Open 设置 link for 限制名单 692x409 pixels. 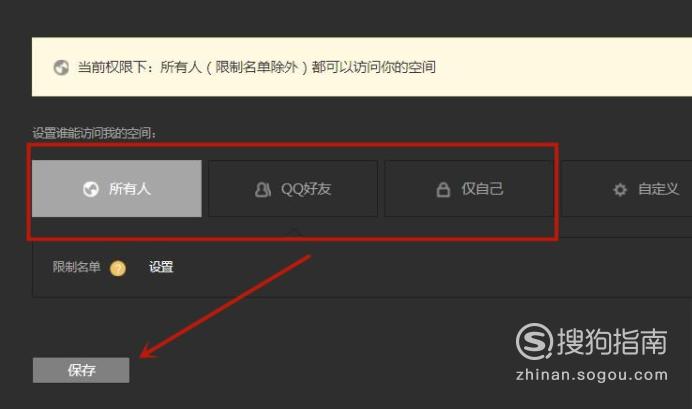[x=161, y=267]
